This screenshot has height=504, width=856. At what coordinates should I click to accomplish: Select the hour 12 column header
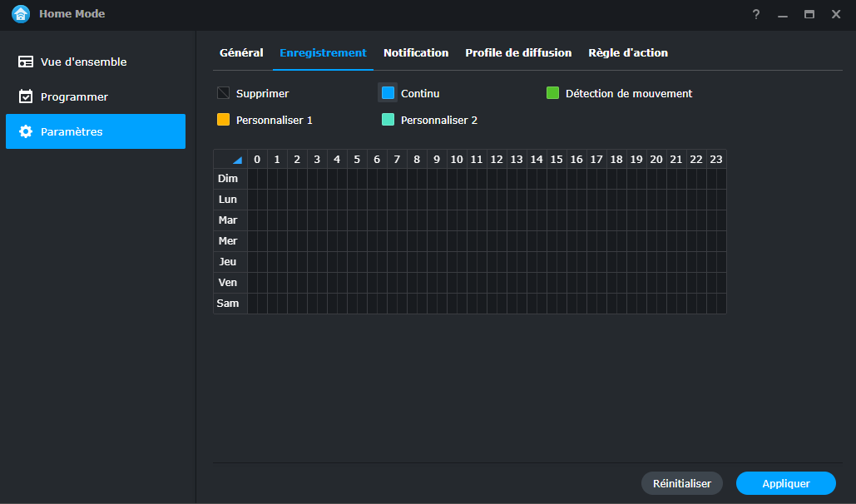[x=497, y=159]
